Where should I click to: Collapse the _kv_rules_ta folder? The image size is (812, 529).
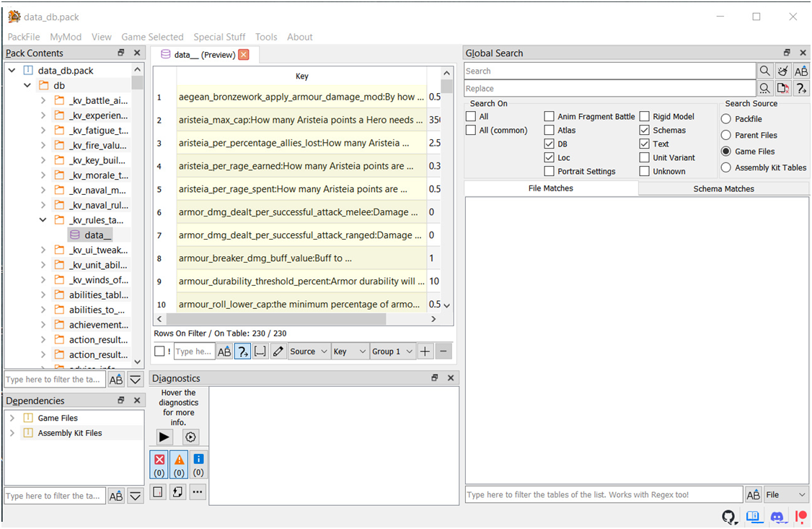click(43, 220)
